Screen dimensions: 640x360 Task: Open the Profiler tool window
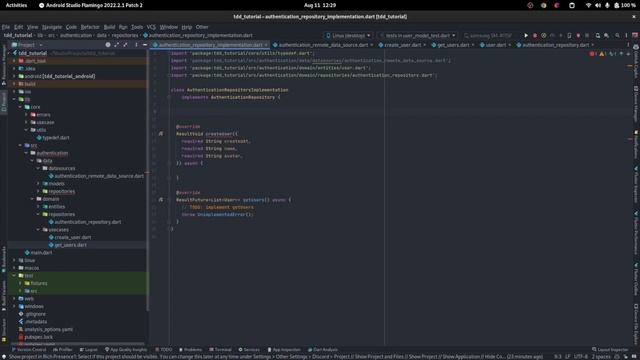pyautogui.click(x=62, y=349)
